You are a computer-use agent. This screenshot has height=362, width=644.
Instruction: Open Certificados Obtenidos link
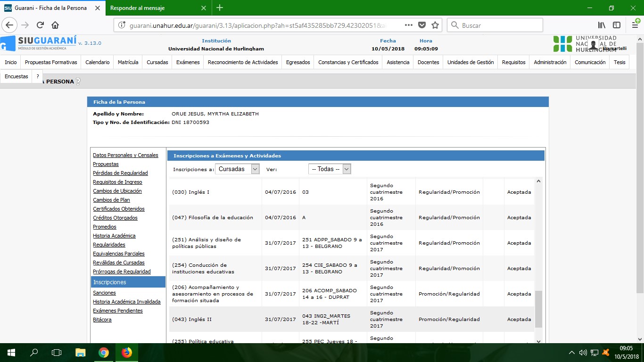coord(119,209)
